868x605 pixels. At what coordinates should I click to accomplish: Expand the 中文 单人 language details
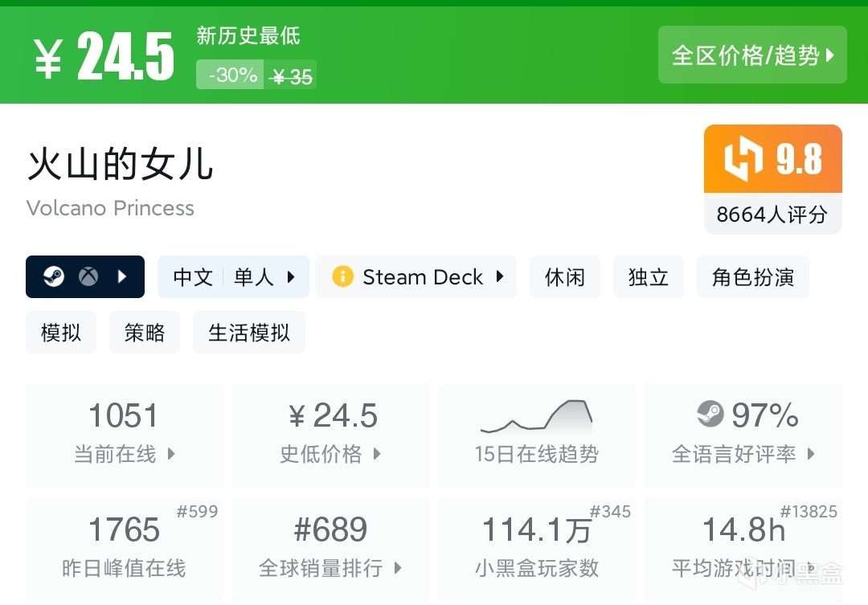pyautogui.click(x=233, y=277)
